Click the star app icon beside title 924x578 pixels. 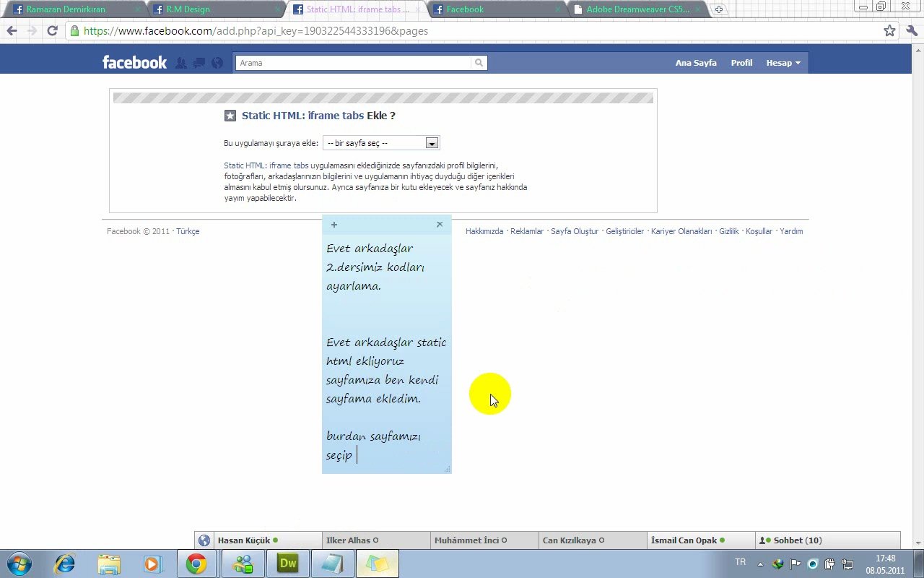[230, 116]
